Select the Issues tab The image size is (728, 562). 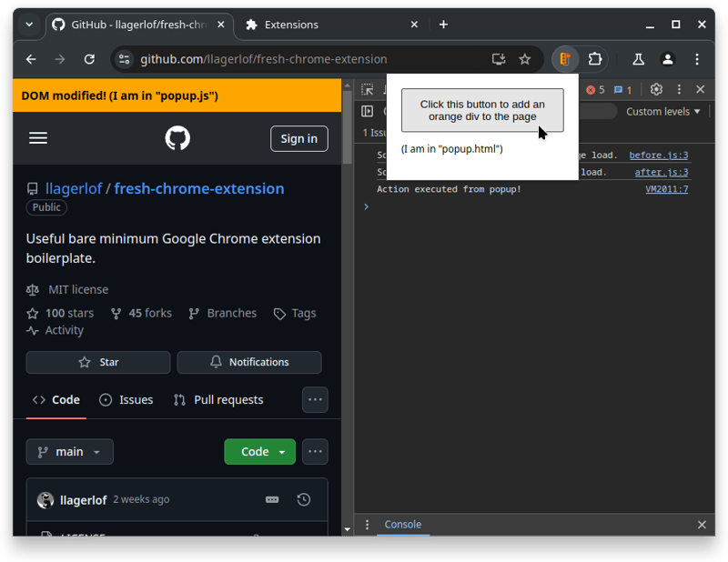pos(126,400)
